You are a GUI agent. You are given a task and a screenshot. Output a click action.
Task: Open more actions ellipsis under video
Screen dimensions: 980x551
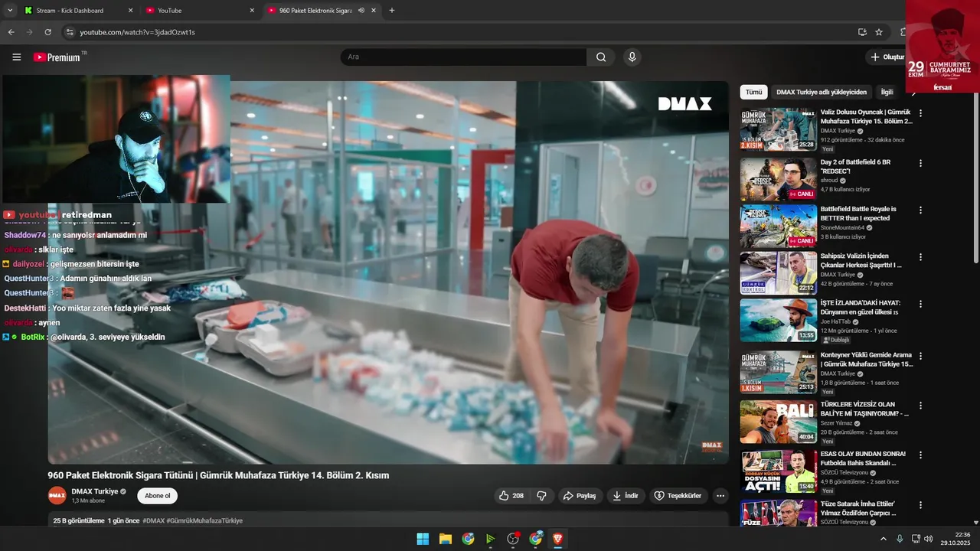(720, 496)
